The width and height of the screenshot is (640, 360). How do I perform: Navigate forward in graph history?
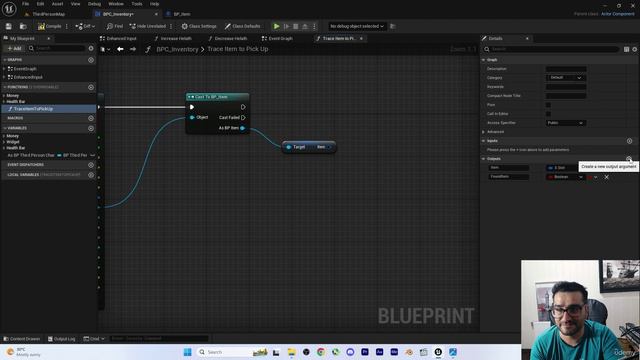133,49
